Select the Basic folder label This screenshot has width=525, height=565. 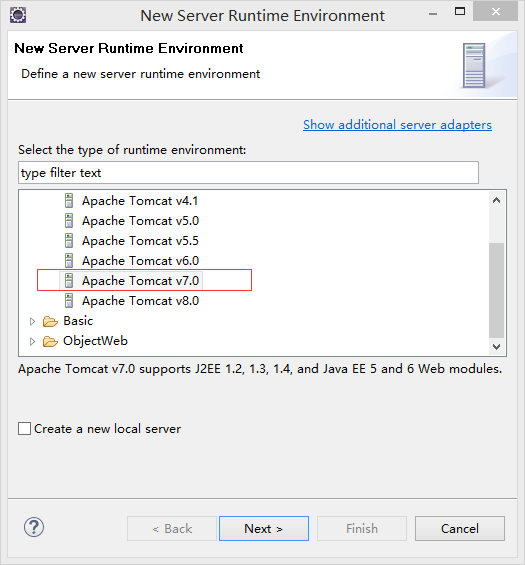[78, 321]
